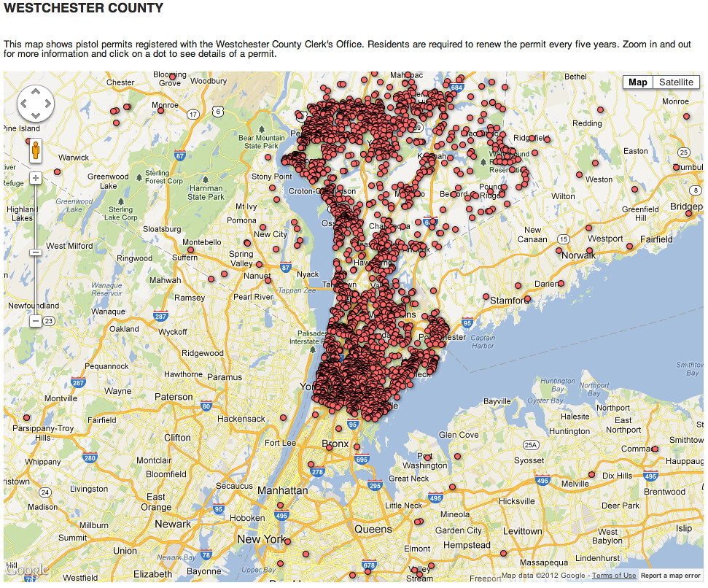Select the permit dot beside the Darien label
708x588 pixels.
(561, 284)
